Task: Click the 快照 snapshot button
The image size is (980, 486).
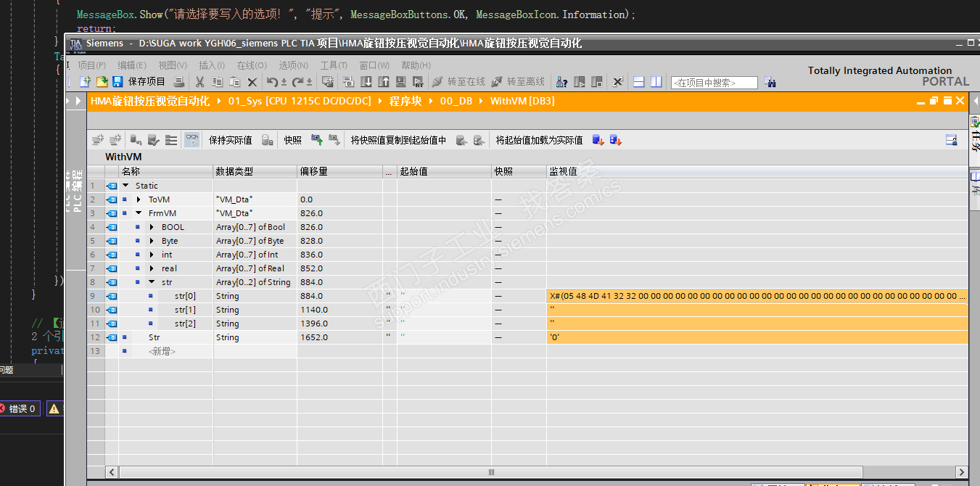Action: (292, 140)
